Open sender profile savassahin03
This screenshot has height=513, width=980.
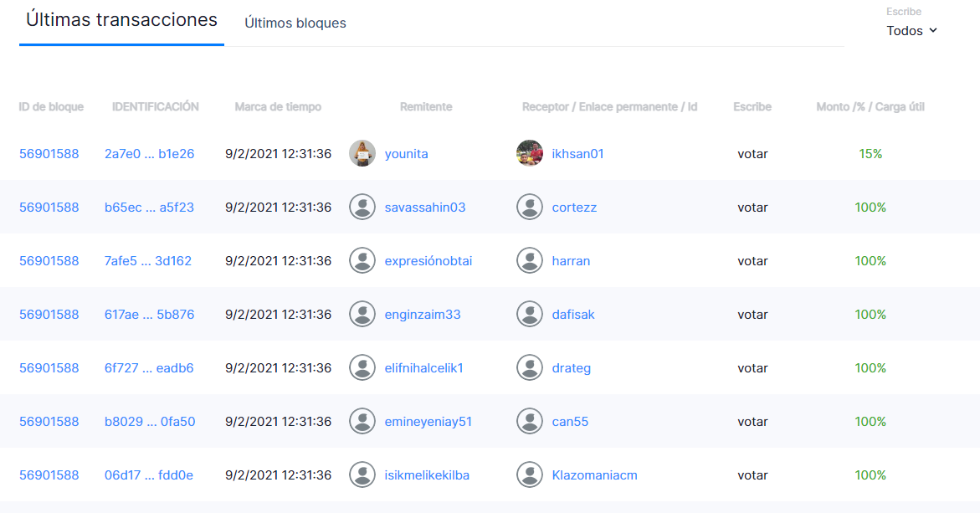(425, 208)
